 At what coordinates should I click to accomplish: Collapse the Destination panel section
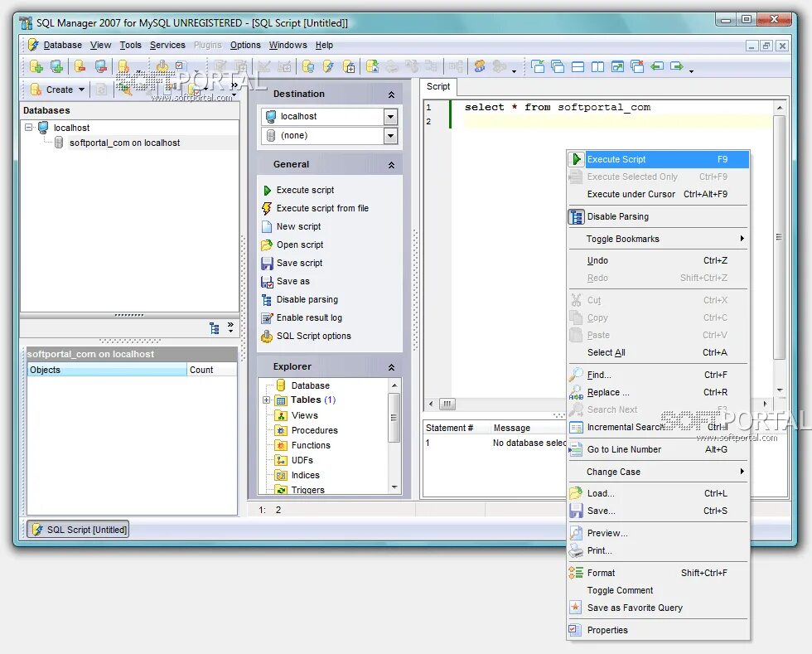[391, 94]
